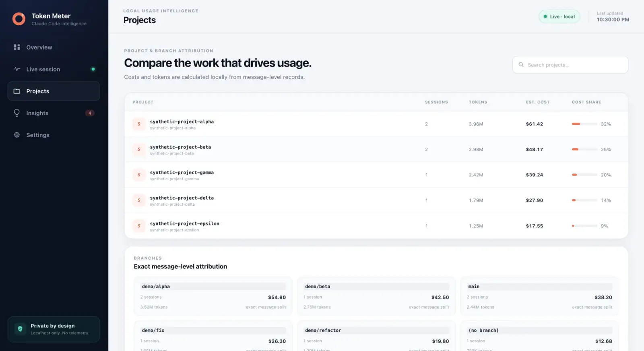Click the Token Meter logo icon
Image resolution: width=644 pixels, height=351 pixels.
pyautogui.click(x=19, y=19)
